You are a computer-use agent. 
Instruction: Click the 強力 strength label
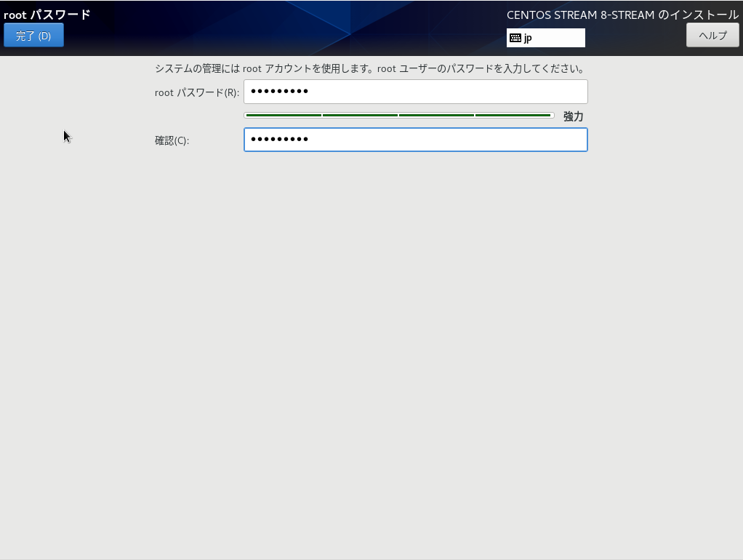click(x=573, y=116)
